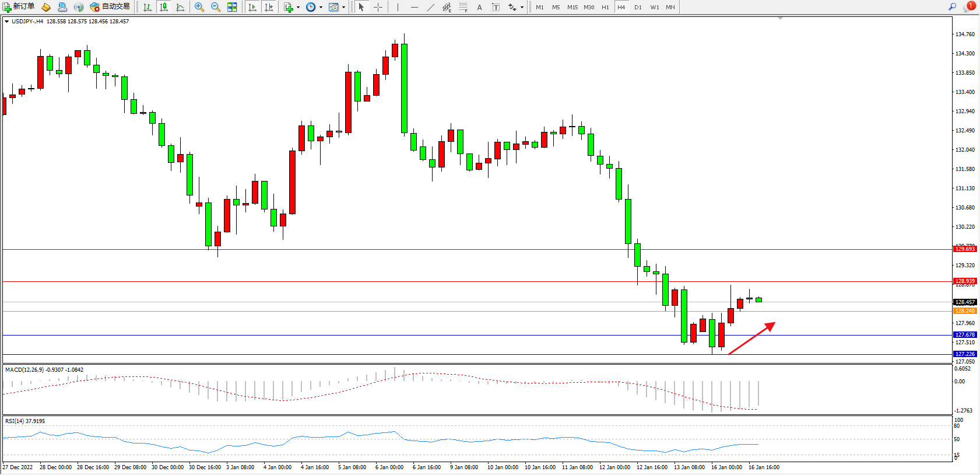980x475 pixels.
Task: Tile chart windows icon
Action: coord(232,7)
